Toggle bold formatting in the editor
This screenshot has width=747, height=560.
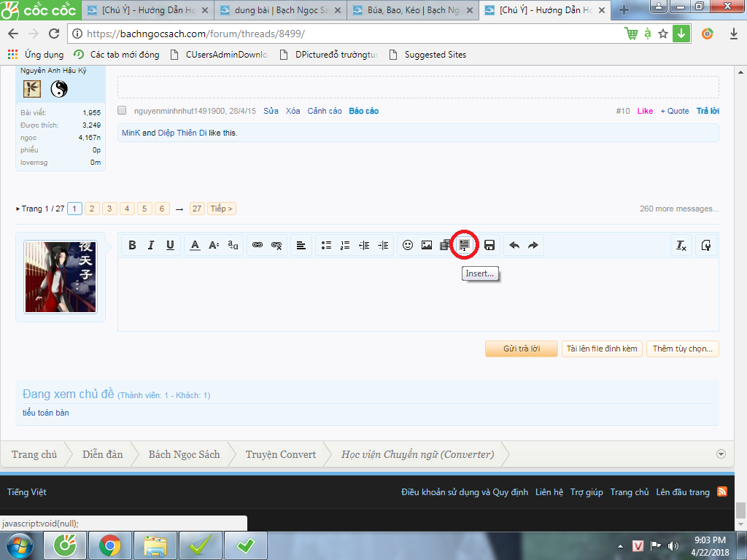132,246
